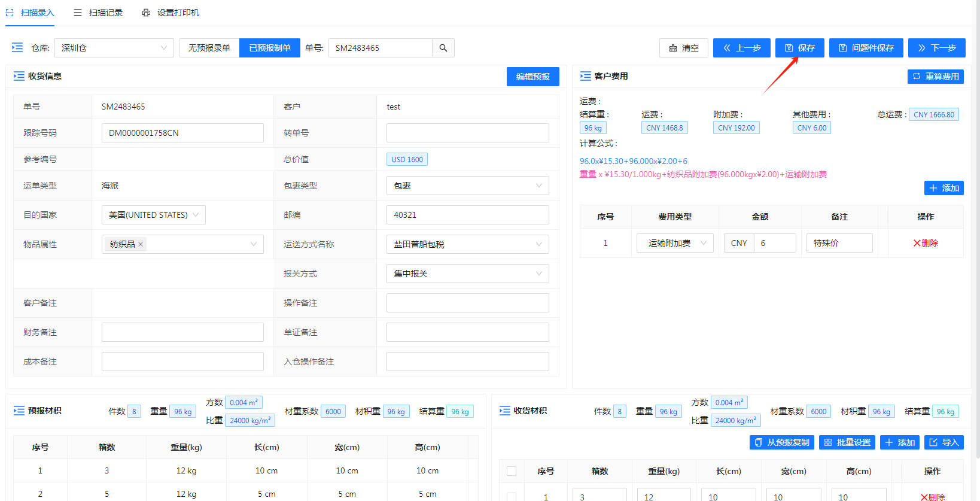Image resolution: width=980 pixels, height=501 pixels.
Task: Go to 上一步 previous step
Action: pyautogui.click(x=741, y=48)
